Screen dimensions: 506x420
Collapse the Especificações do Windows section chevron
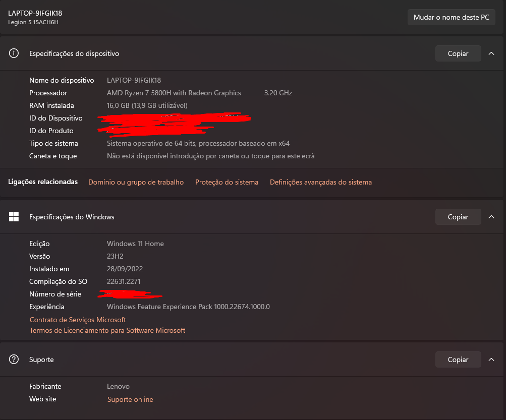(491, 217)
